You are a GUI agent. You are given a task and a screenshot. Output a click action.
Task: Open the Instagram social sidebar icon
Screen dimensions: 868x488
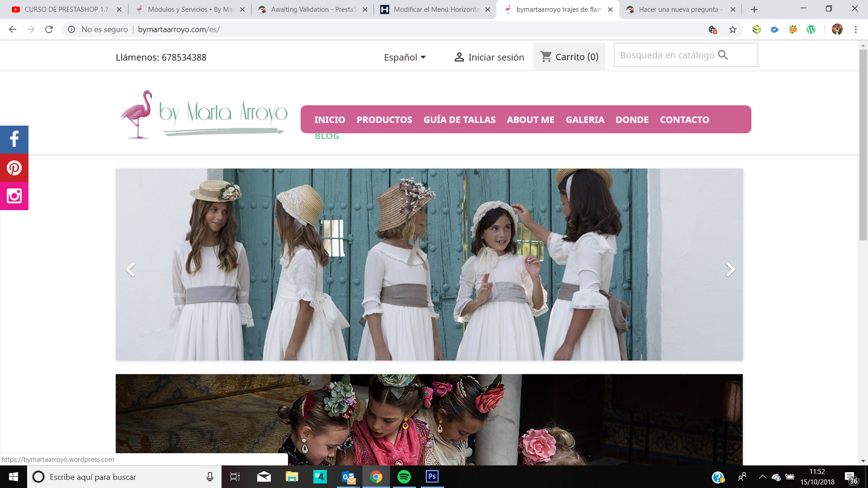tap(14, 196)
